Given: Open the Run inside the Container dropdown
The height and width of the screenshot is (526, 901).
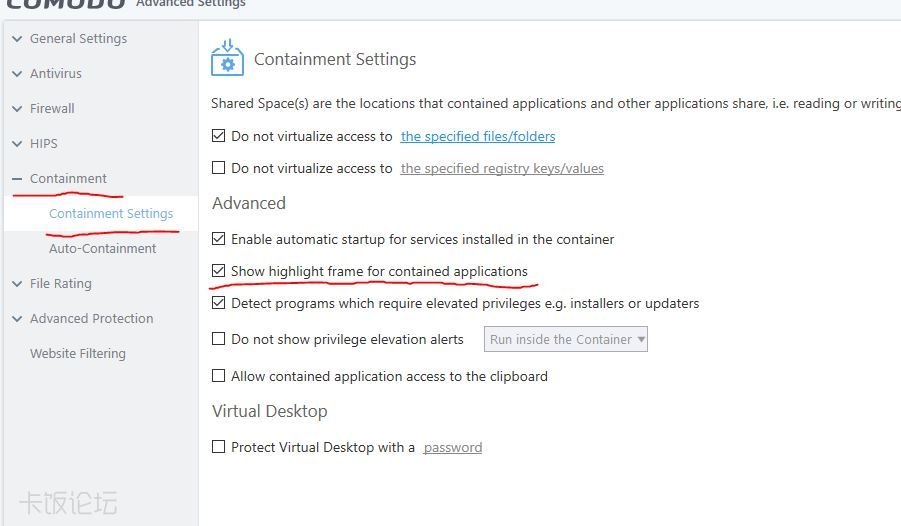Looking at the screenshot, I should (x=566, y=340).
